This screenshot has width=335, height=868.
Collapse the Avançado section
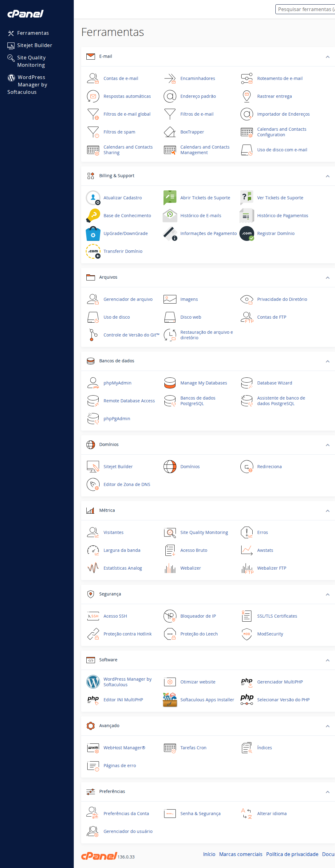(x=327, y=726)
